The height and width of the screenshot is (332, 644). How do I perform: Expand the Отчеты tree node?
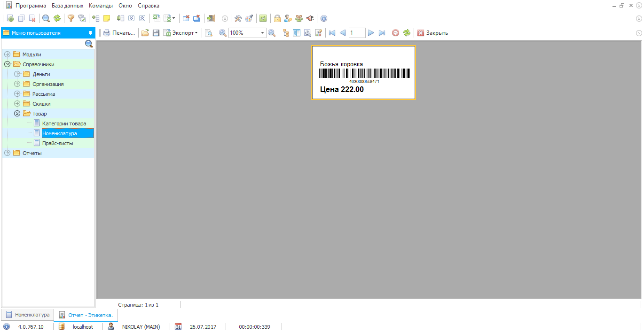click(7, 153)
